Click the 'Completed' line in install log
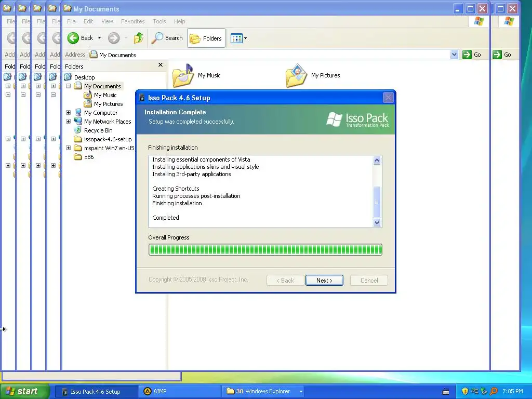The image size is (532, 399). click(166, 218)
